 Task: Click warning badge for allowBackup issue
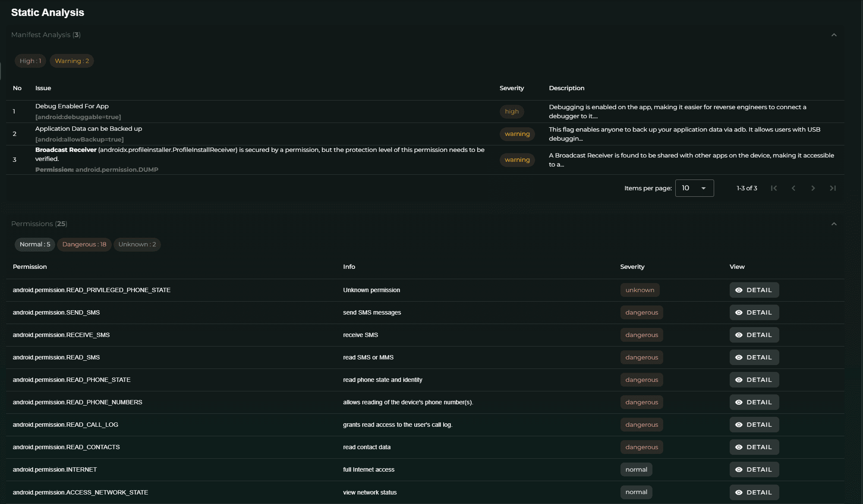pos(517,134)
